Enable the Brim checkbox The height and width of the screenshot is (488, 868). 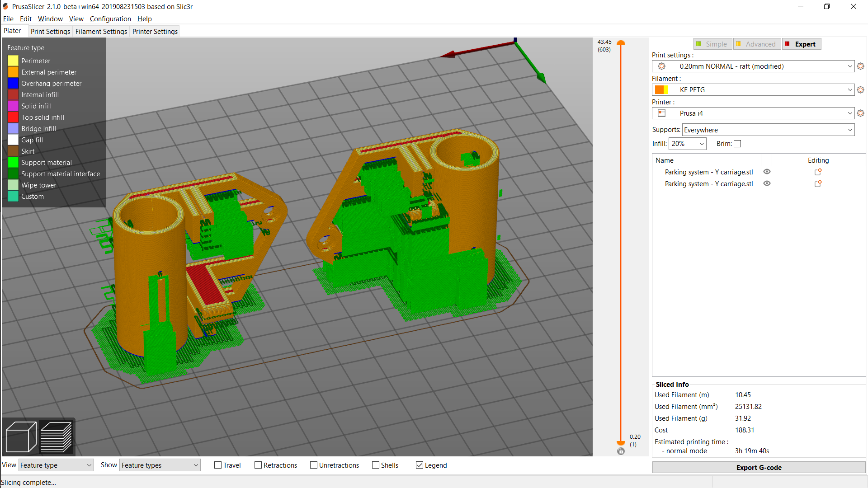click(x=737, y=144)
